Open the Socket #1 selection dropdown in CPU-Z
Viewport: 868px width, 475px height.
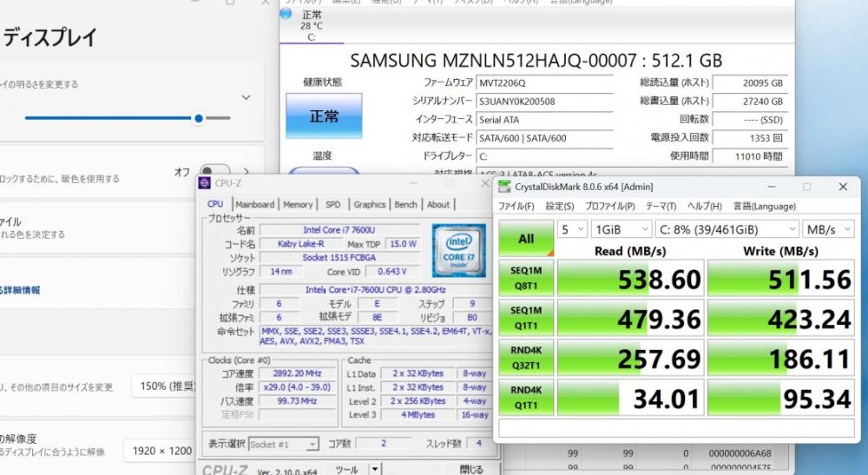coord(284,444)
